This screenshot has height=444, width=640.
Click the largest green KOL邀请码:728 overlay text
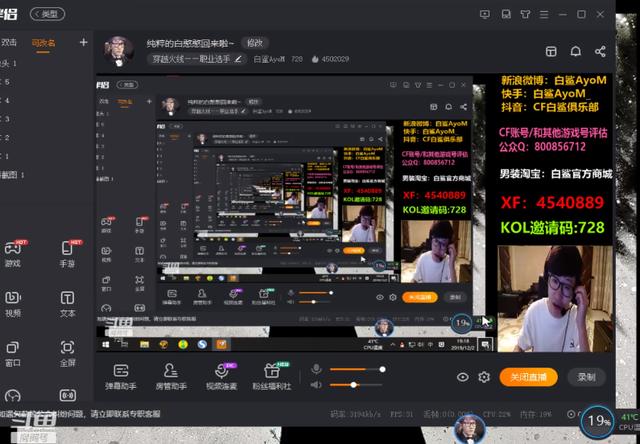click(552, 227)
